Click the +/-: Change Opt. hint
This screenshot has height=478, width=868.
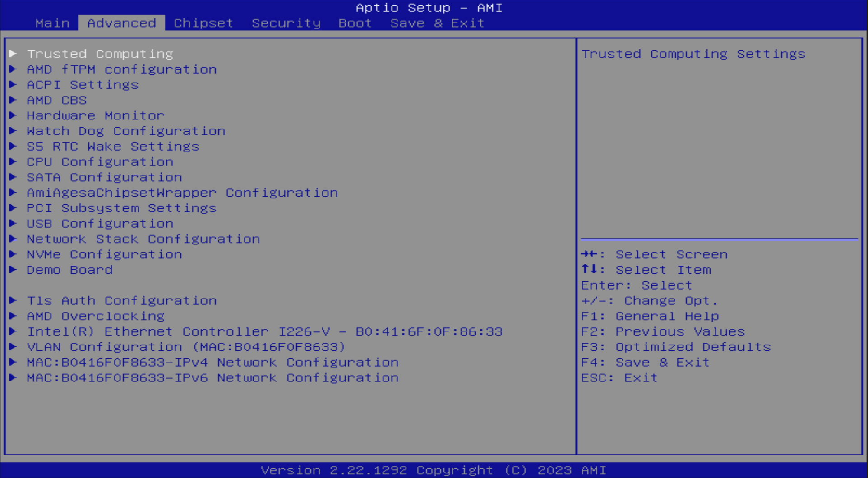(650, 301)
